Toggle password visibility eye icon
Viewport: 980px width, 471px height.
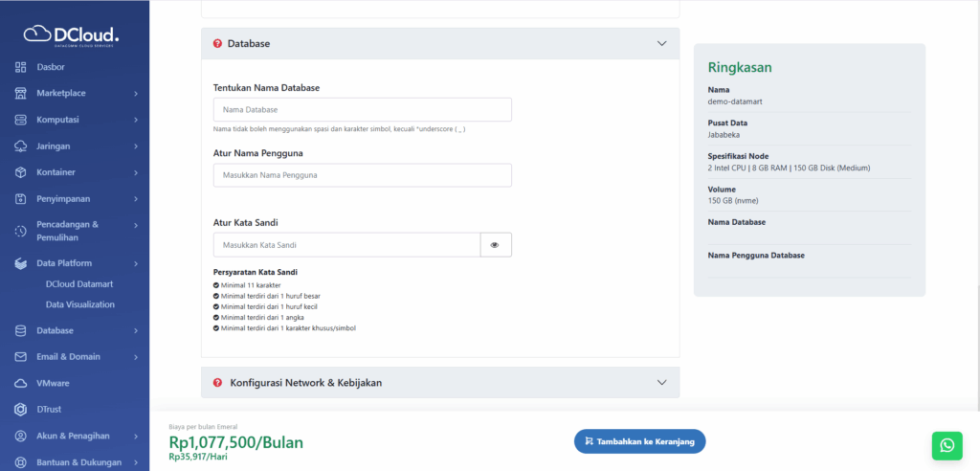495,245
